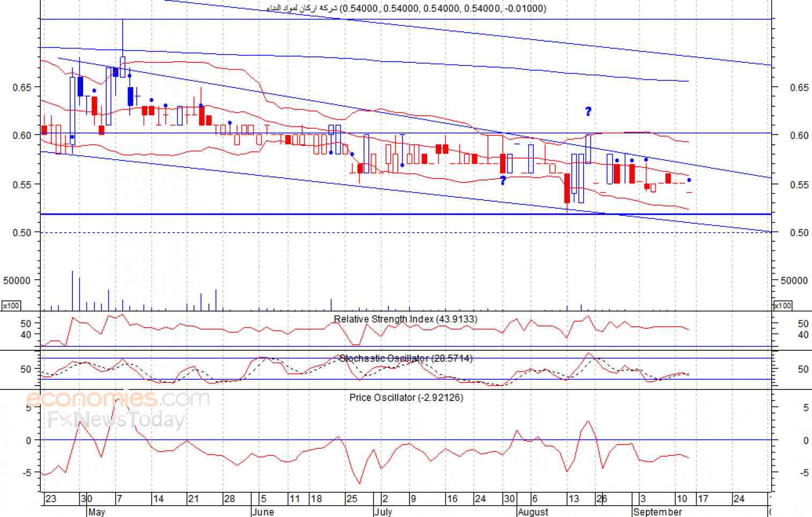Click the date label 23 on the time axis
Image resolution: width=812 pixels, height=517 pixels.
coord(50,499)
